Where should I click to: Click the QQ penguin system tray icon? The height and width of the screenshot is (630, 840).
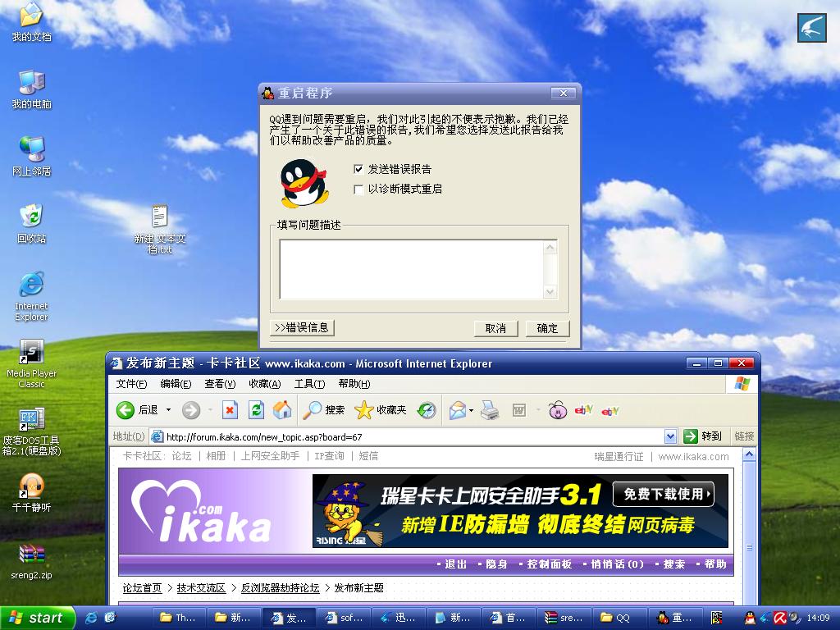pyautogui.click(x=750, y=618)
